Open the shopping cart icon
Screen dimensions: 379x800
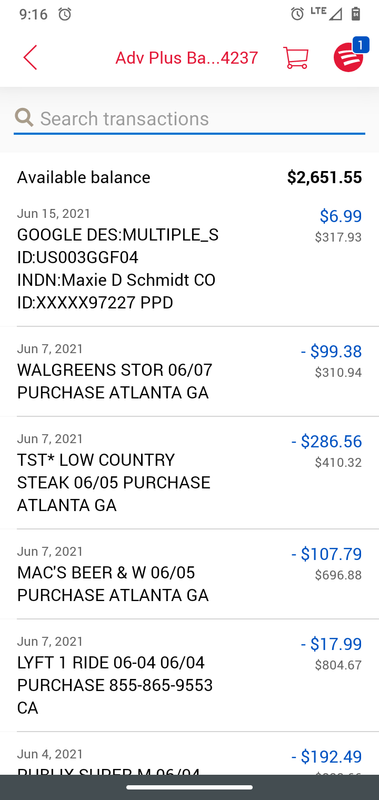pos(296,58)
